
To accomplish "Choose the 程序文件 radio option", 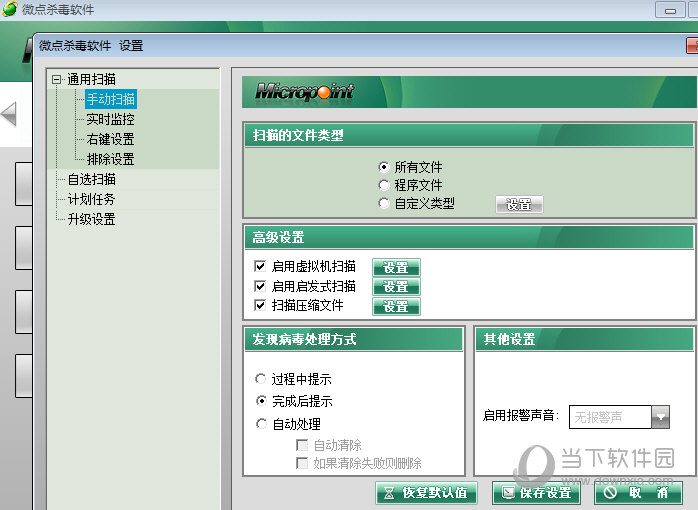I will pos(384,185).
